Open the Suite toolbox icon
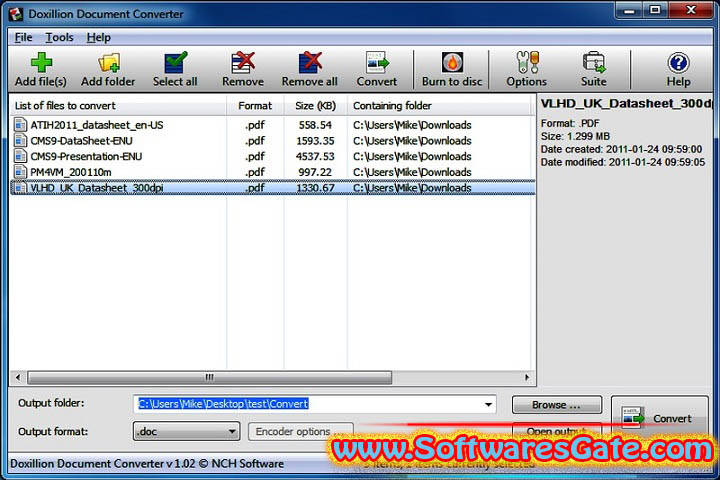The height and width of the screenshot is (480, 720). click(594, 62)
